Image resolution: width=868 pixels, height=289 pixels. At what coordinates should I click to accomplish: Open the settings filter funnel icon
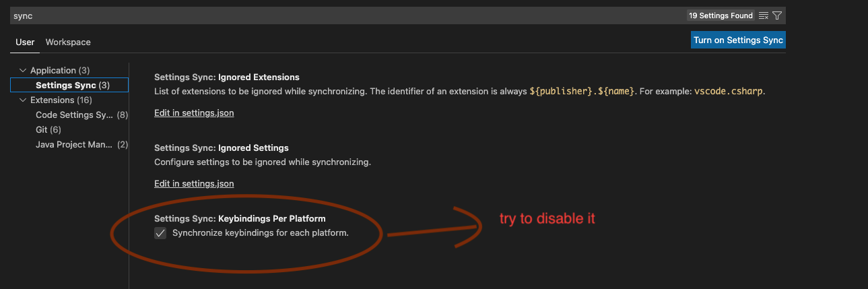(777, 15)
